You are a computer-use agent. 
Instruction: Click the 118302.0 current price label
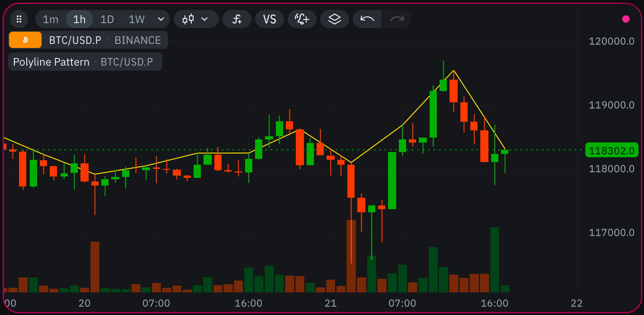[x=611, y=150]
